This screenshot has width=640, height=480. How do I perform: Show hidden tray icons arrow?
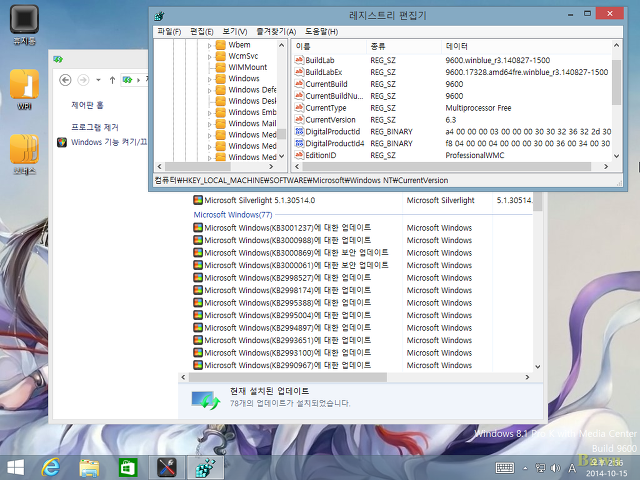tap(525, 468)
